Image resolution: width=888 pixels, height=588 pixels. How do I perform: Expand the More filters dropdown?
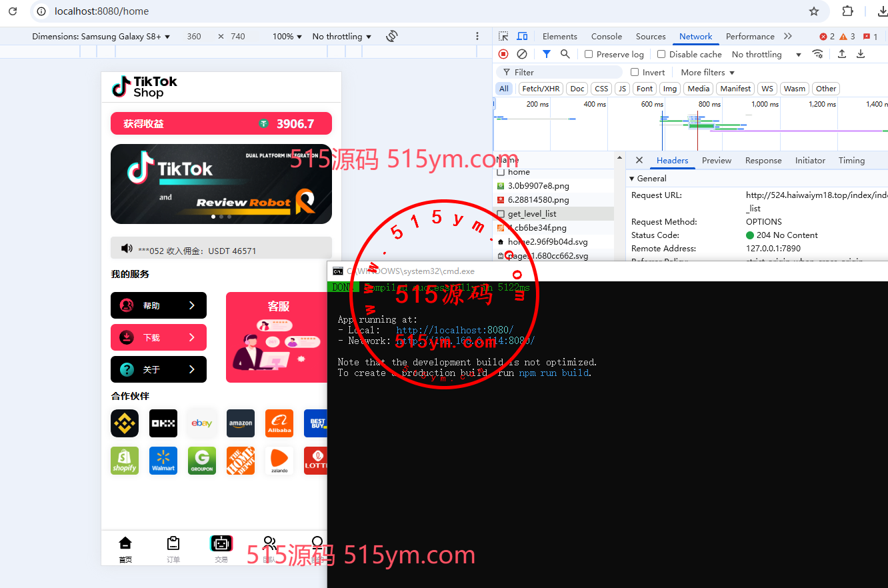(707, 72)
